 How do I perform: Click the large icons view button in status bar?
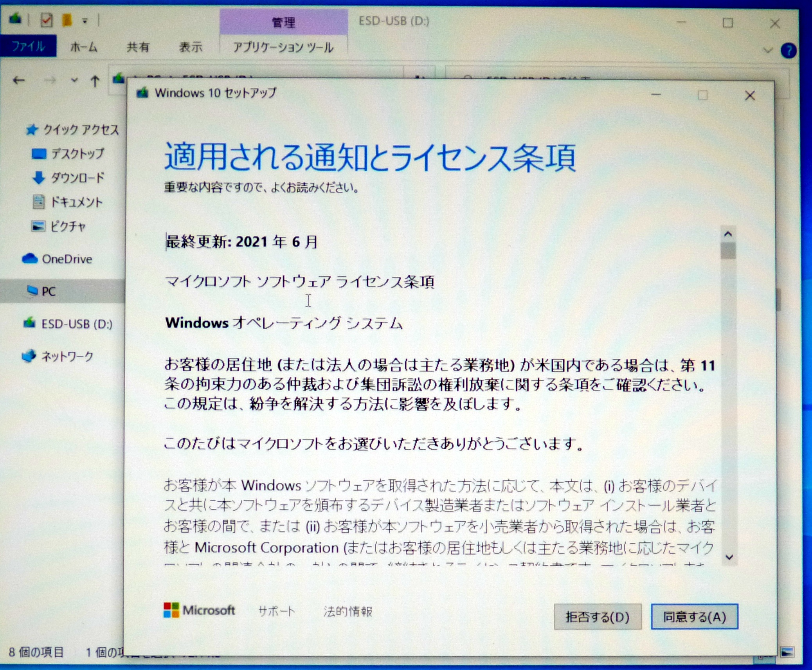point(787,652)
